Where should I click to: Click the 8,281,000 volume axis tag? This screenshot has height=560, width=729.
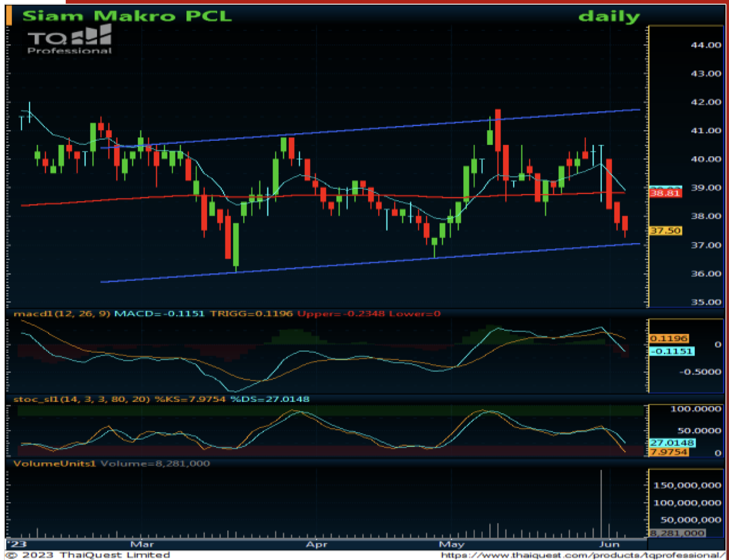tap(678, 533)
